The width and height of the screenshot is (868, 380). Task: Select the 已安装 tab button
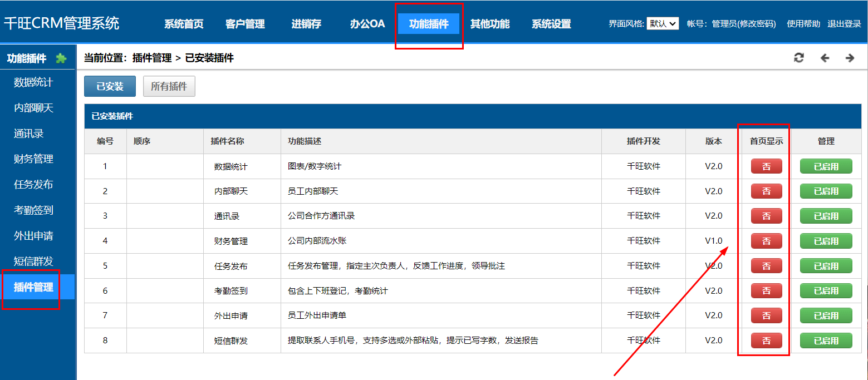pyautogui.click(x=110, y=86)
